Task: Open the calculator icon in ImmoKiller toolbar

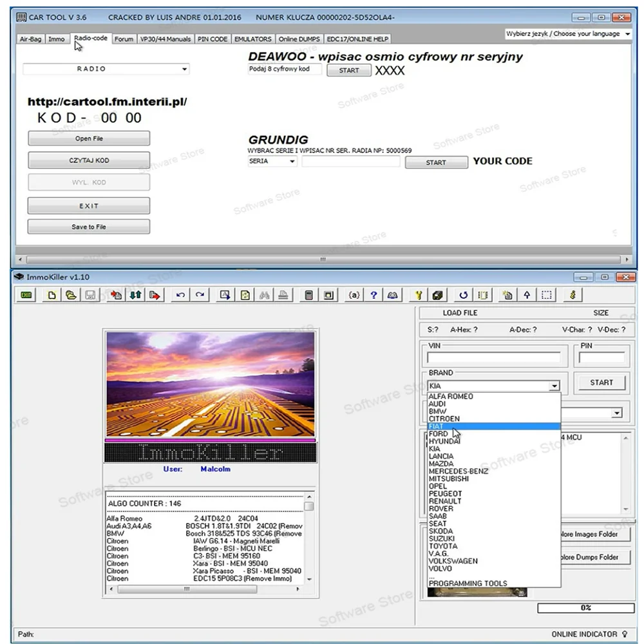Action: pos(309,295)
